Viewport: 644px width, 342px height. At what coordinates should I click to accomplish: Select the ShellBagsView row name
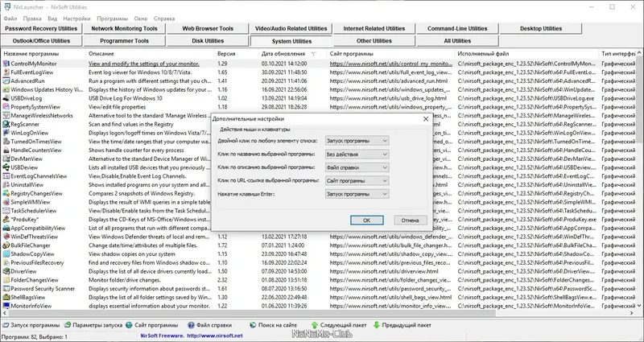pyautogui.click(x=28, y=297)
